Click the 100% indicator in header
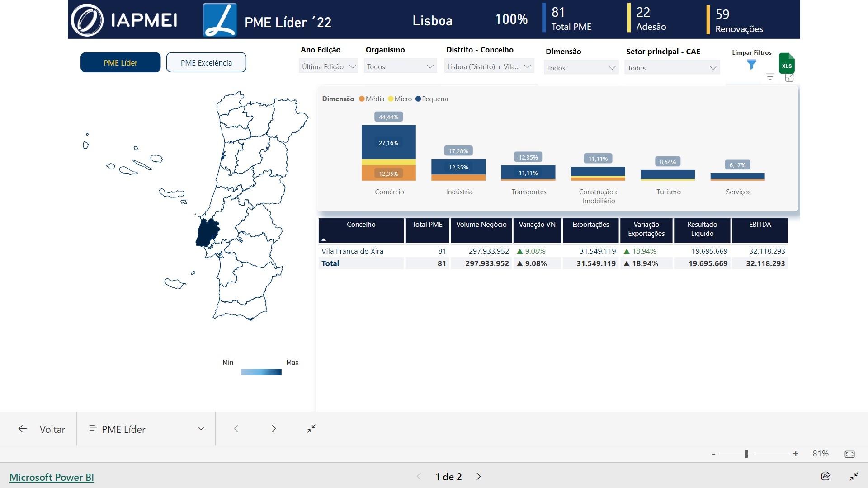This screenshot has width=868, height=488. (x=511, y=19)
